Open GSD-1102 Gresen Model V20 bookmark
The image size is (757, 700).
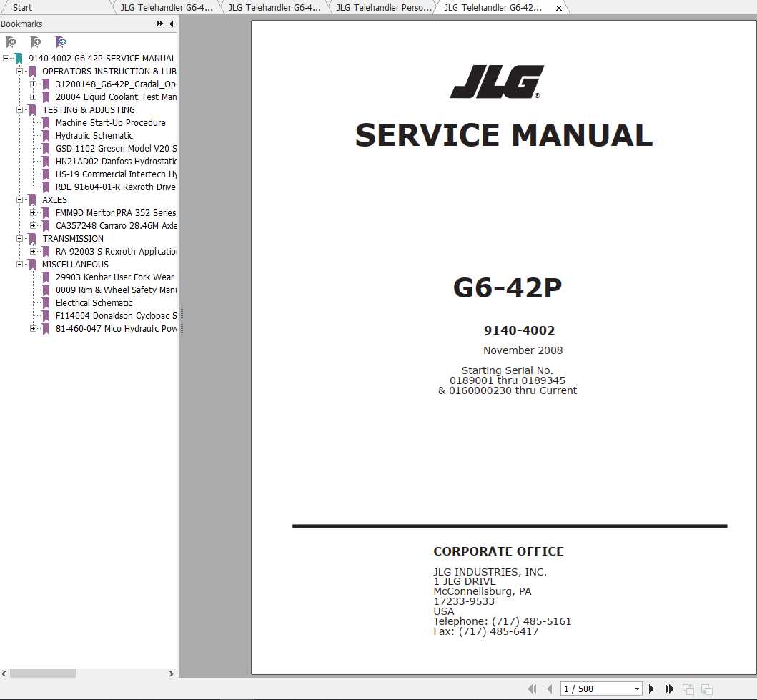tap(116, 148)
